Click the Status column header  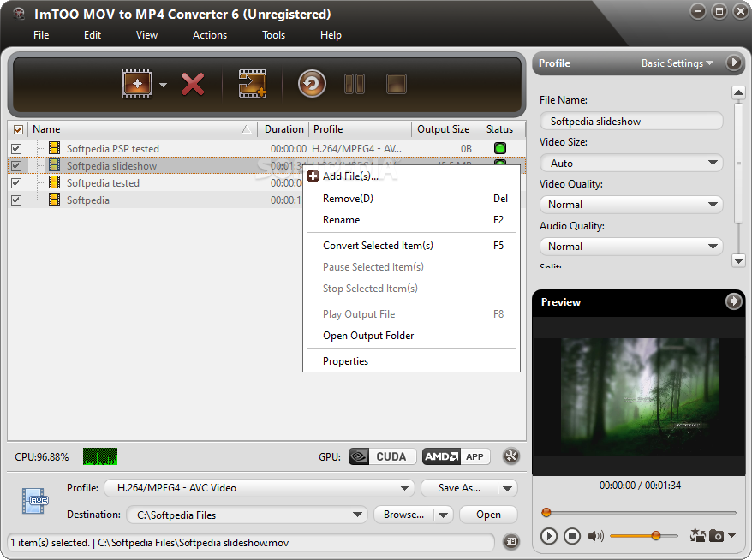(499, 129)
